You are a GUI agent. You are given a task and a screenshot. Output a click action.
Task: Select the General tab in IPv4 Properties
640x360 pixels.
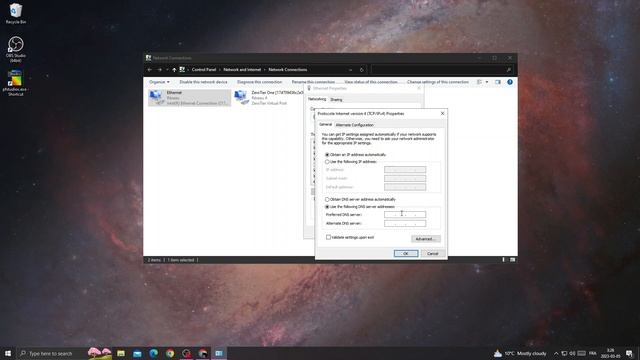tap(325, 124)
